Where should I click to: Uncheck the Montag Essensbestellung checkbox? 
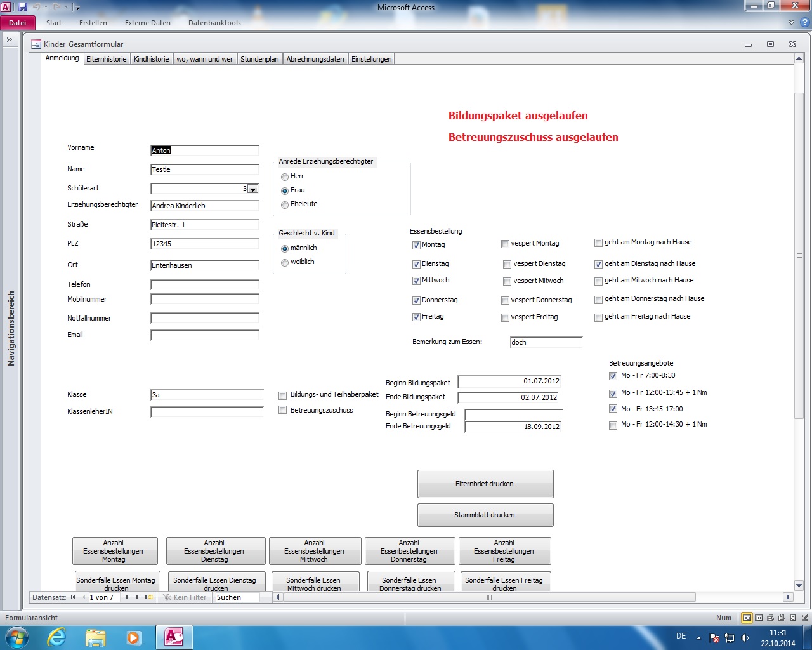pyautogui.click(x=416, y=245)
